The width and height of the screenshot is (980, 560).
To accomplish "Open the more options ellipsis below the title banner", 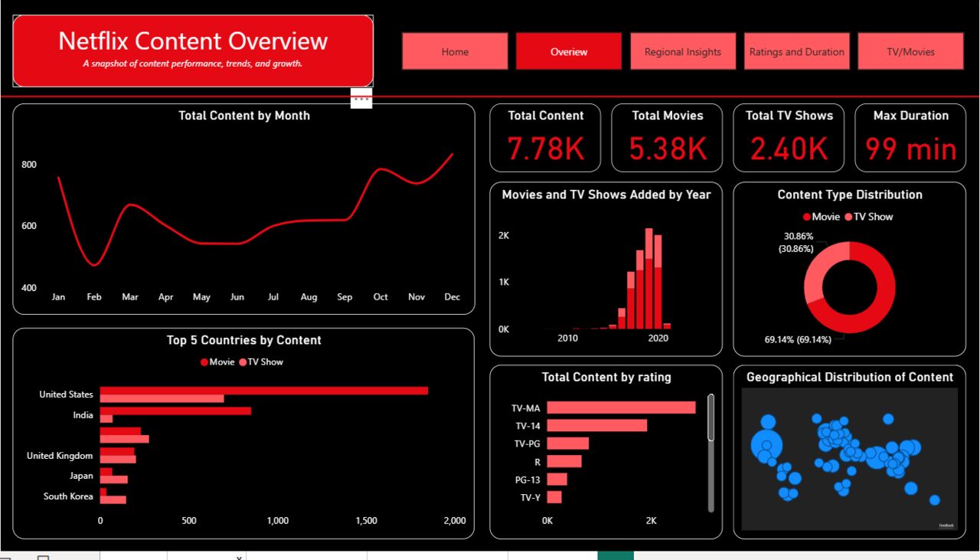I will click(361, 99).
